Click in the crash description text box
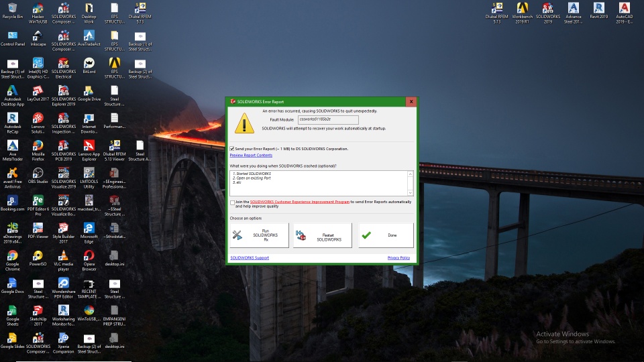The image size is (644, 362). coord(318,183)
